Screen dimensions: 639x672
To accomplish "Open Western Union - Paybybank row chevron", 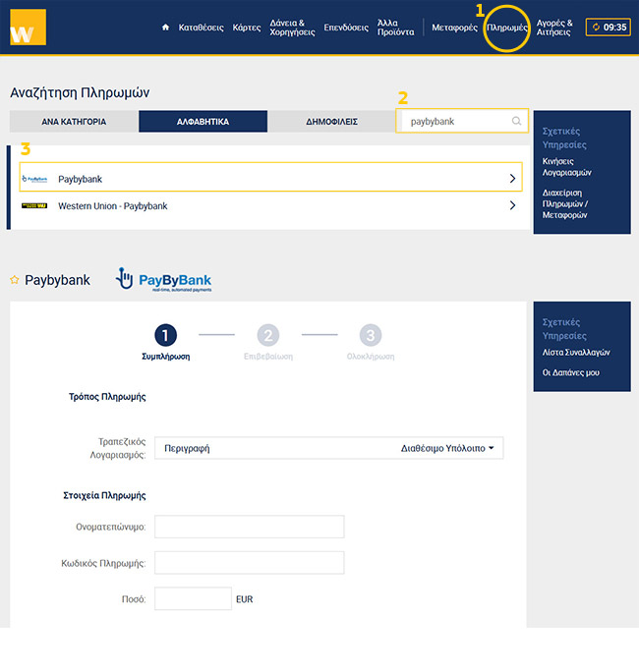I will tap(512, 206).
